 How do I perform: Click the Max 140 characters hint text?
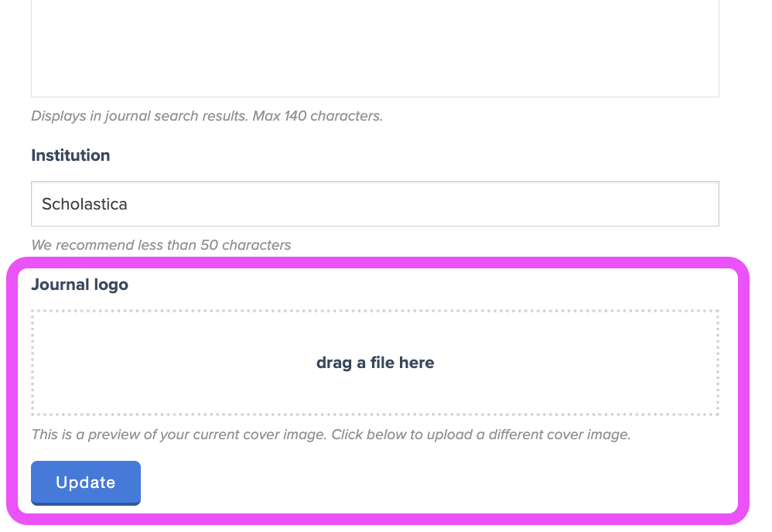[318, 116]
